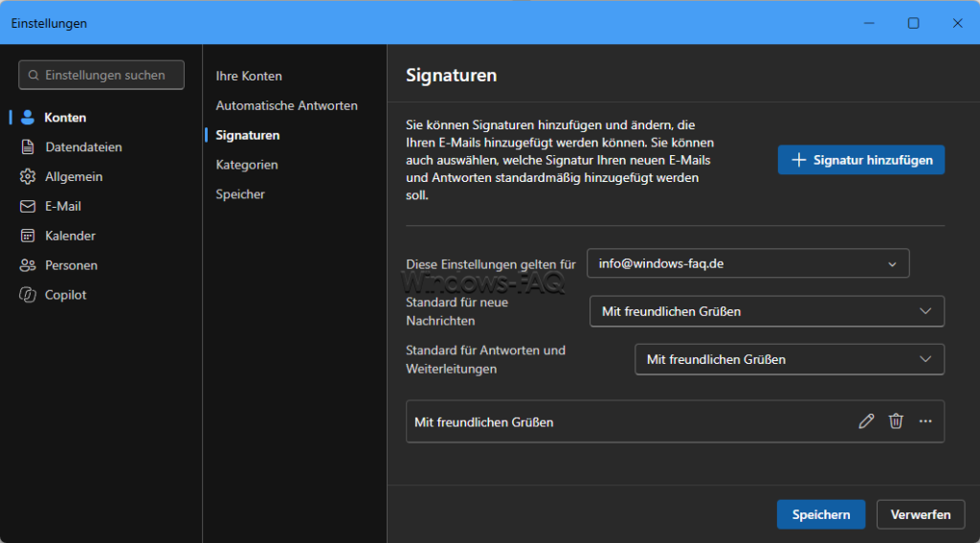Discard changes with Verwerfen
980x543 pixels.
click(x=921, y=515)
